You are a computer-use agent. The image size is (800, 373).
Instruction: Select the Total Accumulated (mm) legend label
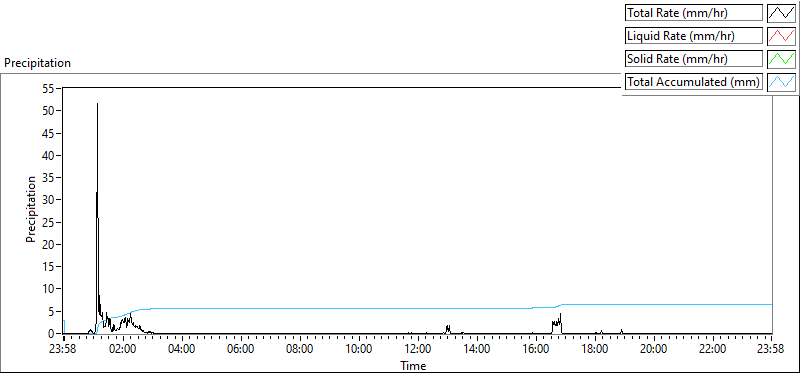[x=694, y=82]
